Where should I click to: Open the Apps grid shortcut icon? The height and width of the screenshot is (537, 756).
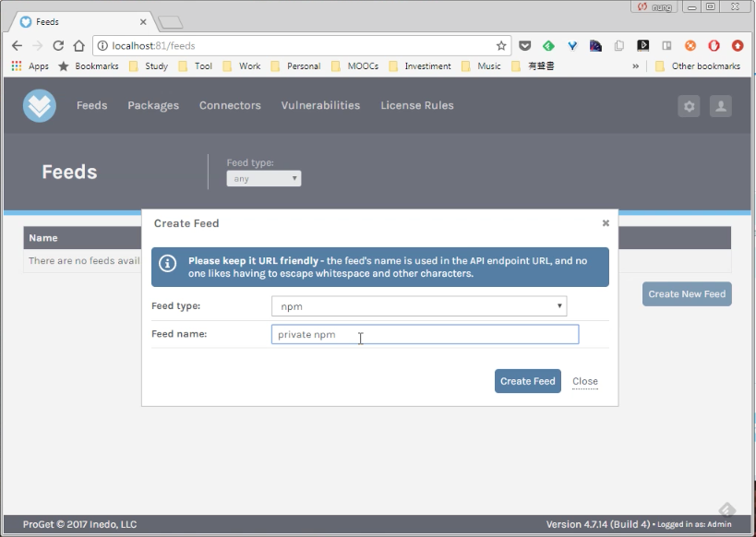coord(17,66)
